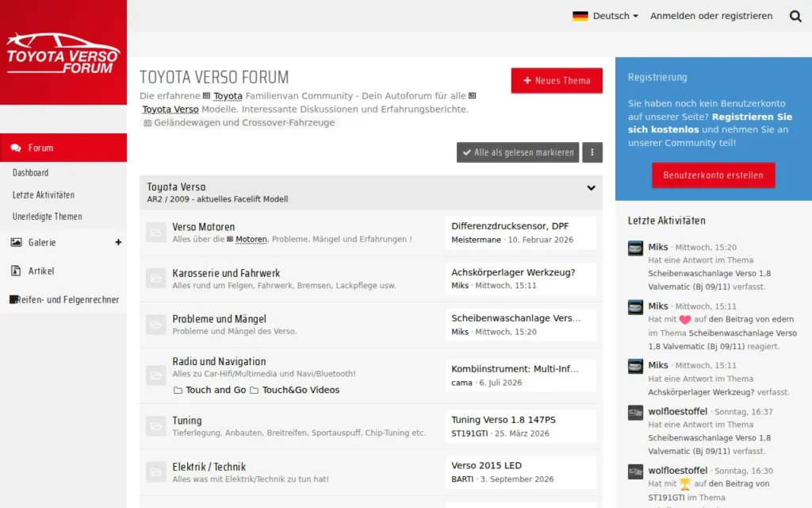Click user BARTI under Elektrik / Technik

(x=462, y=479)
